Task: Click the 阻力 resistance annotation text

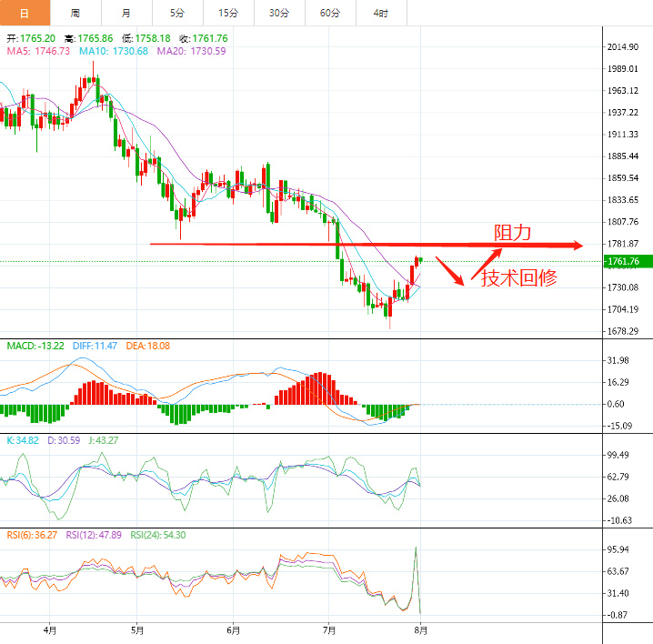Action: click(511, 233)
